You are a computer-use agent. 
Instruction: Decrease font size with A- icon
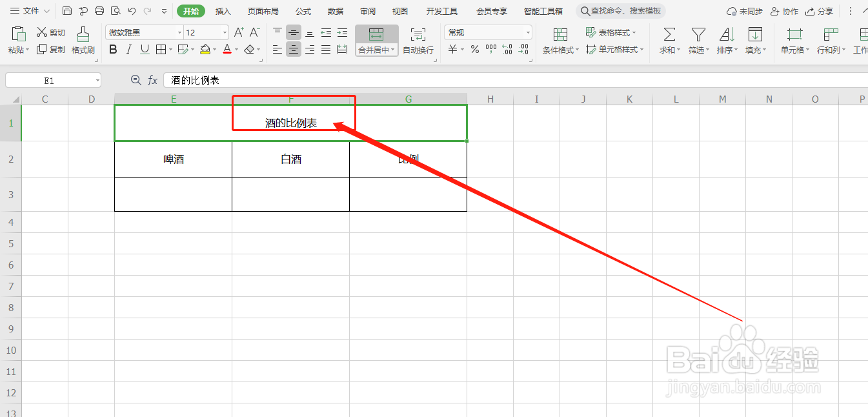coord(255,32)
